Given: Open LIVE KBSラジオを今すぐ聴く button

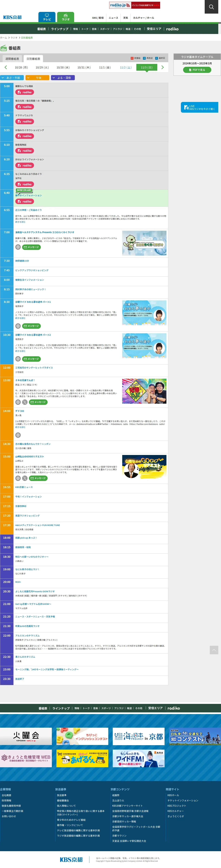Looking at the screenshot, I should [x=199, y=108].
